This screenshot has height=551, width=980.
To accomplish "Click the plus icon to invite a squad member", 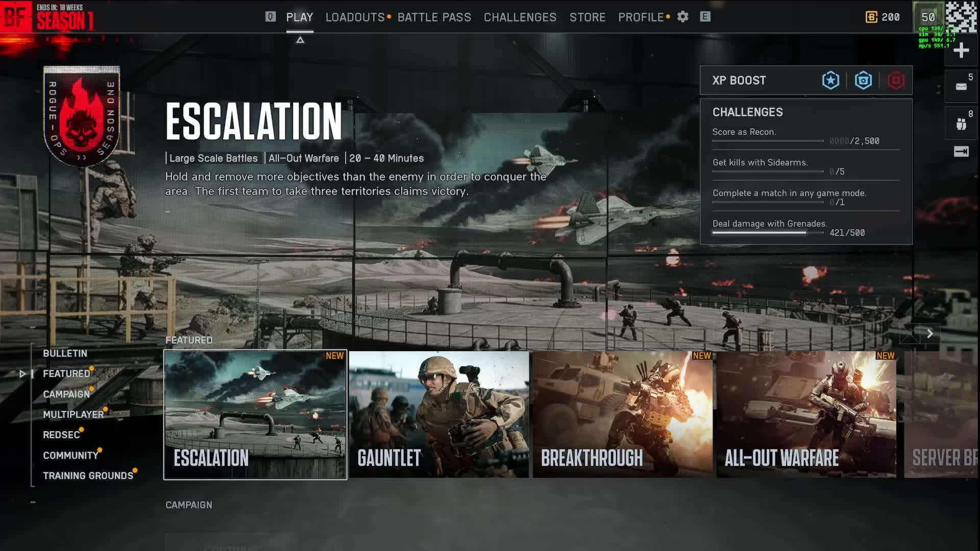I will pyautogui.click(x=961, y=51).
